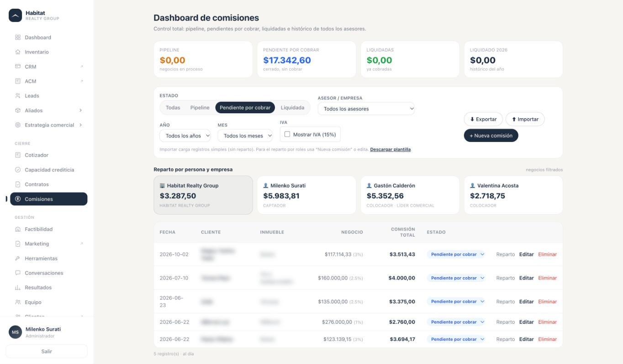Click the Exportar button

point(483,119)
